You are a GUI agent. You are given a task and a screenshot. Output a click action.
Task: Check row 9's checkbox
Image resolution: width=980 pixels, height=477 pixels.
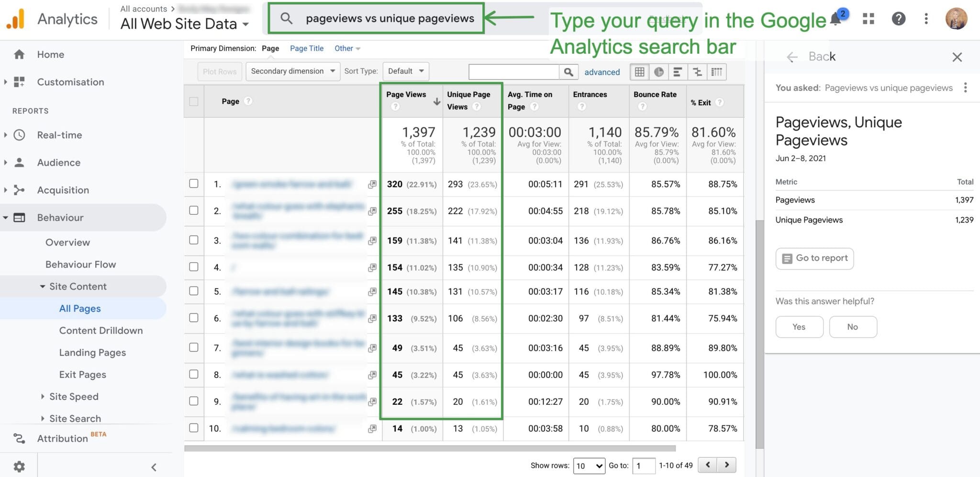pos(193,401)
